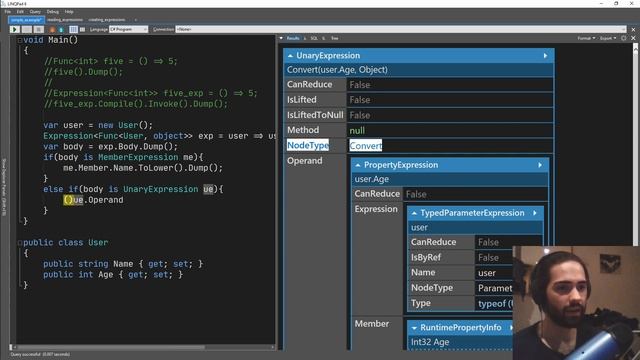Open the Language dropdown showing C# Program
The height and width of the screenshot is (360, 640).
[x=128, y=29]
